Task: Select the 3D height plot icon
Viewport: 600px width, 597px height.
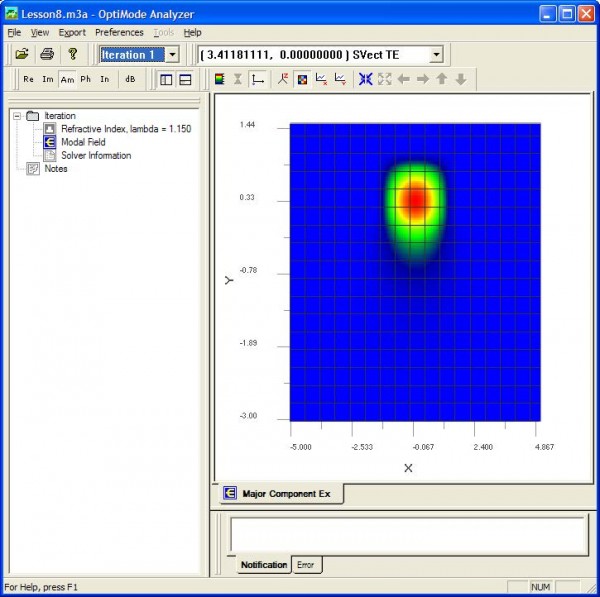Action: (x=283, y=79)
